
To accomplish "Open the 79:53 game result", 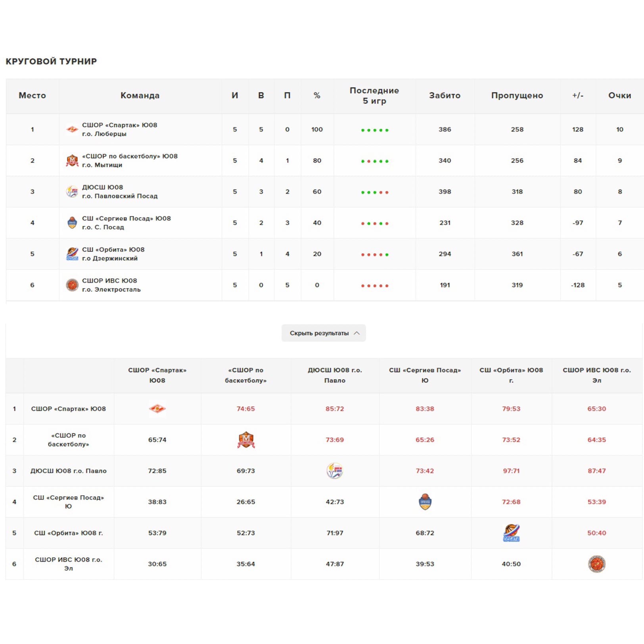I will [511, 409].
